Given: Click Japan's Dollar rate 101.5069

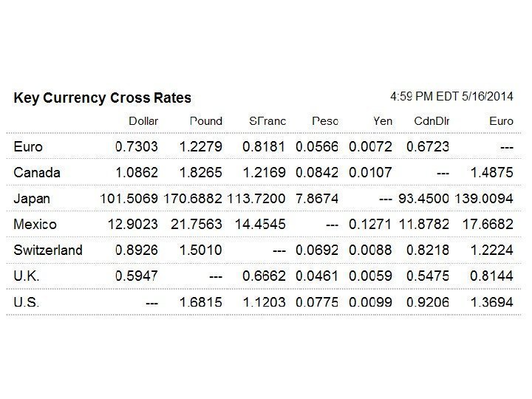Looking at the screenshot, I should click(129, 199).
